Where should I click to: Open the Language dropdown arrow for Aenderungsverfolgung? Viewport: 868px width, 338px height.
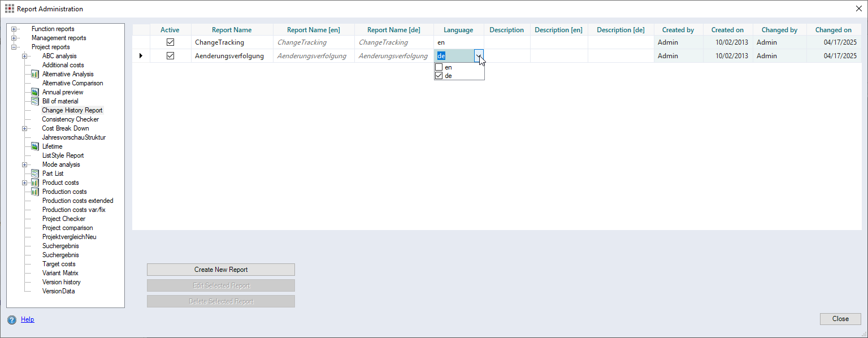pyautogui.click(x=479, y=56)
